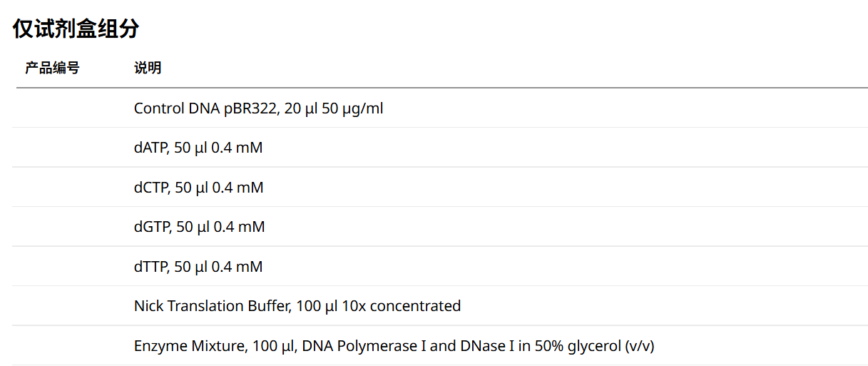Select the dTTP description row text
Image resolution: width=868 pixels, height=366 pixels.
(198, 267)
